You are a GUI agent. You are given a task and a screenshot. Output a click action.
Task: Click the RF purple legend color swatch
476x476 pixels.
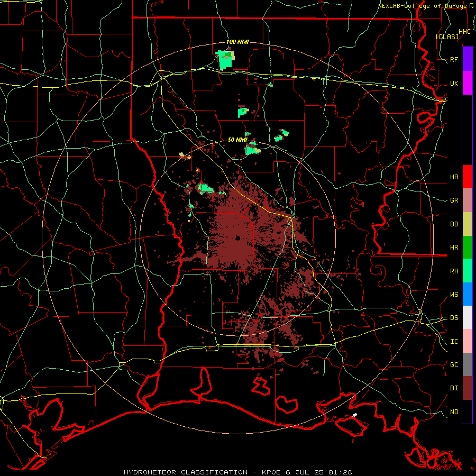click(467, 59)
